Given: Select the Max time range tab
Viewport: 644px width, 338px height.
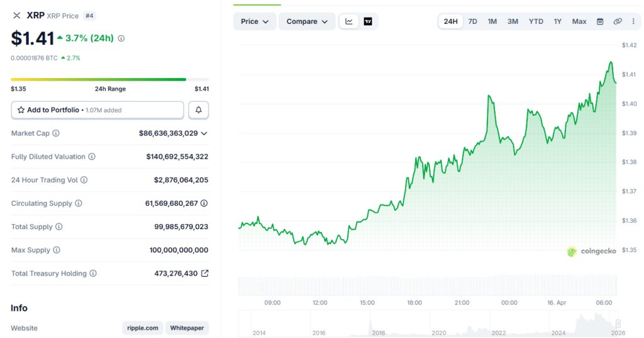Looking at the screenshot, I should click(x=579, y=21).
